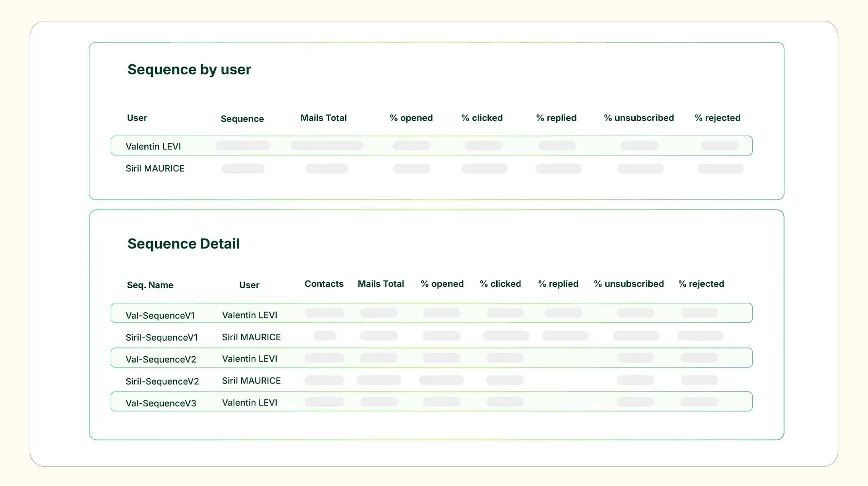Select the Siril MAURICE row in Sequence by user
Screen dimensions: 868x486
pyautogui.click(x=432, y=168)
